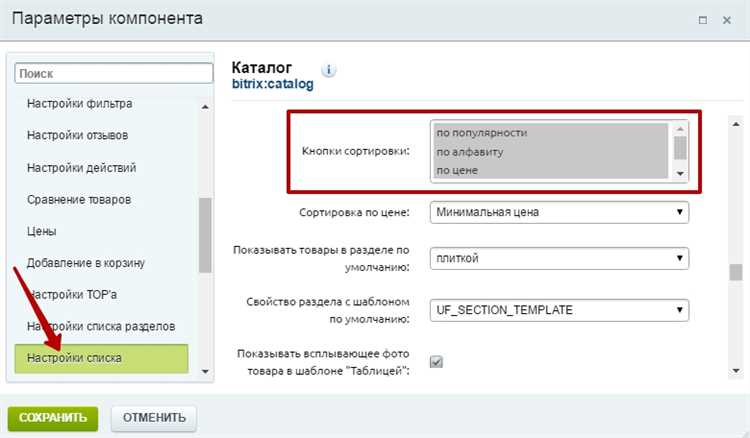The width and height of the screenshot is (750, 438).
Task: Open Цены section
Action: [42, 231]
